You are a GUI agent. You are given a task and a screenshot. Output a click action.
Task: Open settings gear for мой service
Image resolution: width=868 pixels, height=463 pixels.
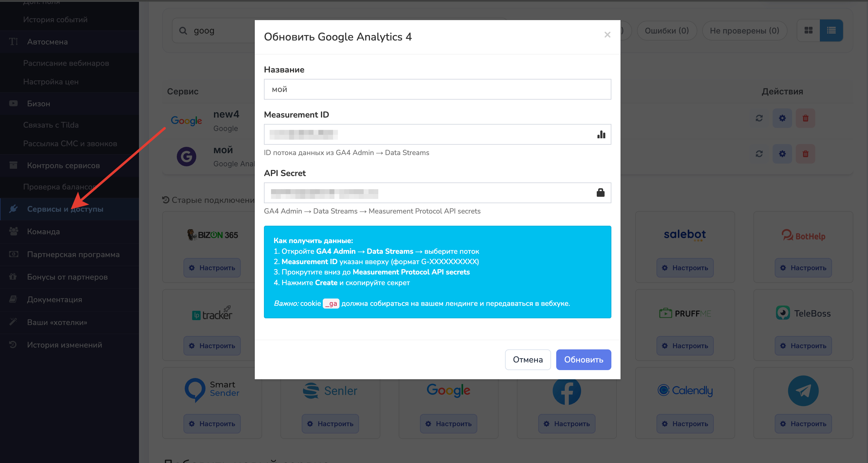coord(782,154)
